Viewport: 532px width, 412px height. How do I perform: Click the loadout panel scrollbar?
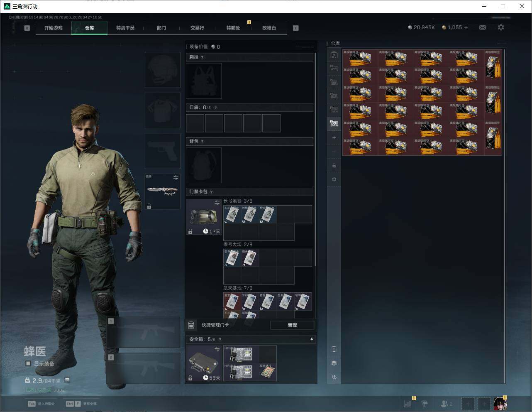(315, 159)
